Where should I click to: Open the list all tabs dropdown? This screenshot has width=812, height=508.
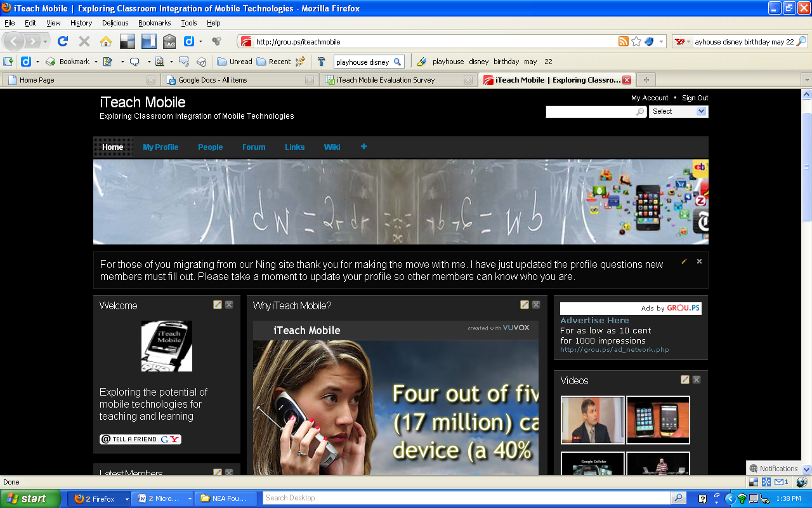806,80
